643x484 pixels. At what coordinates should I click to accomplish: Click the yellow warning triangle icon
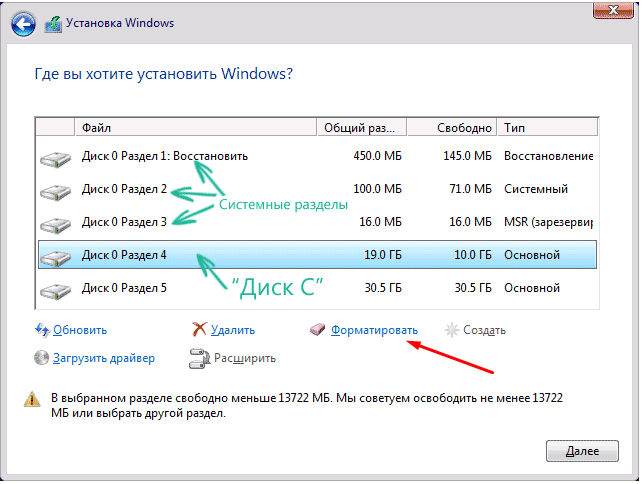(x=32, y=399)
